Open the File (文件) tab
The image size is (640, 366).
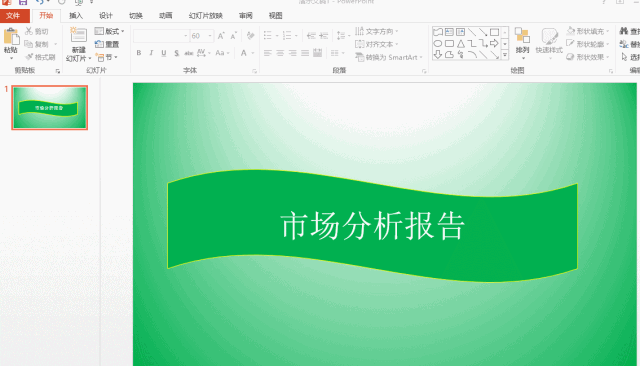(13, 16)
